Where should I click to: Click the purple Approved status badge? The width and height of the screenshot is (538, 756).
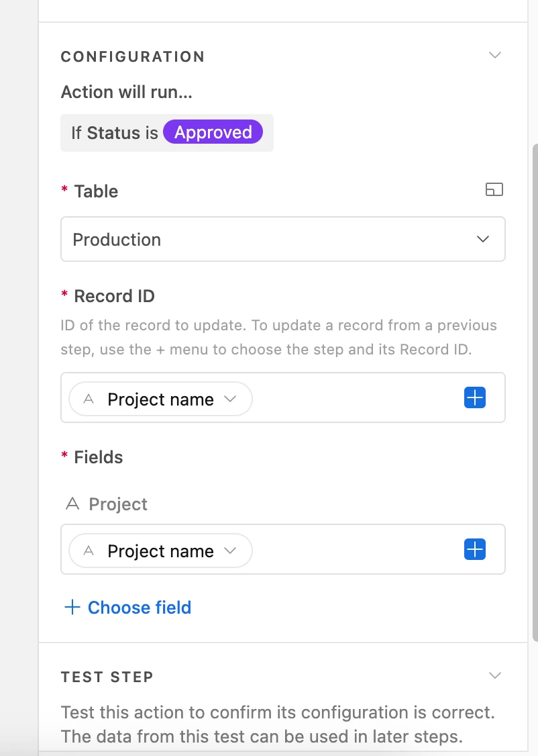click(x=213, y=132)
